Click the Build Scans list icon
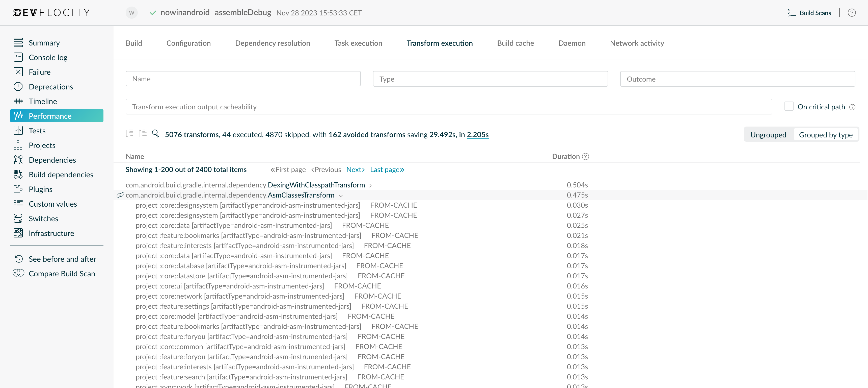 [792, 13]
